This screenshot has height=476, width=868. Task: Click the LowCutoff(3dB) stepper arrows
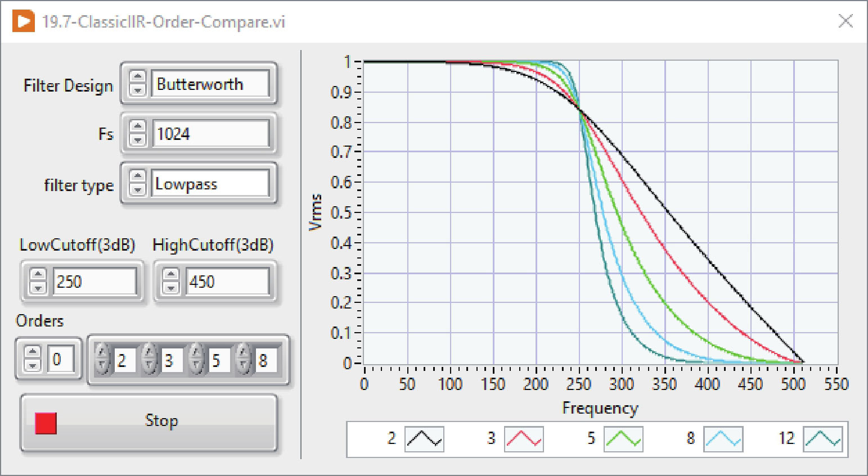point(38,280)
